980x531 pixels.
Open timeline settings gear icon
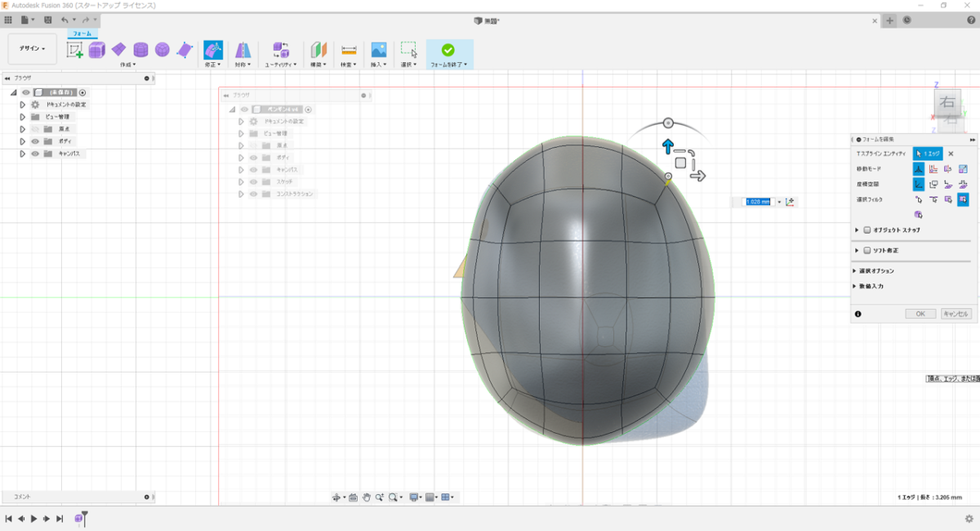pyautogui.click(x=969, y=519)
